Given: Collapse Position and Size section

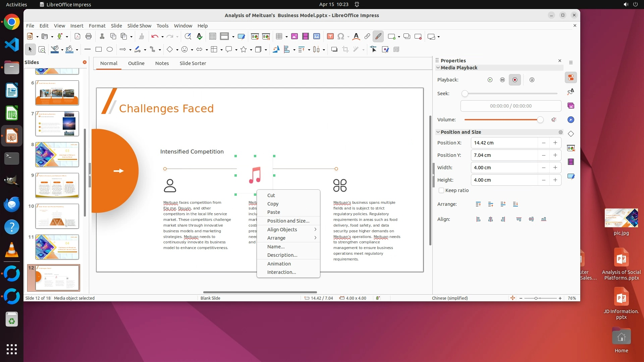Looking at the screenshot, I should coord(438,132).
